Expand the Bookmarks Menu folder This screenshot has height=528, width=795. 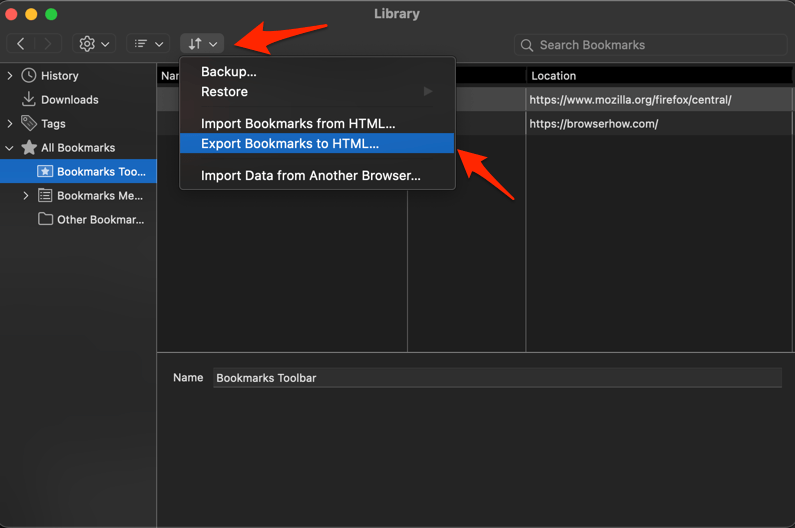(26, 196)
